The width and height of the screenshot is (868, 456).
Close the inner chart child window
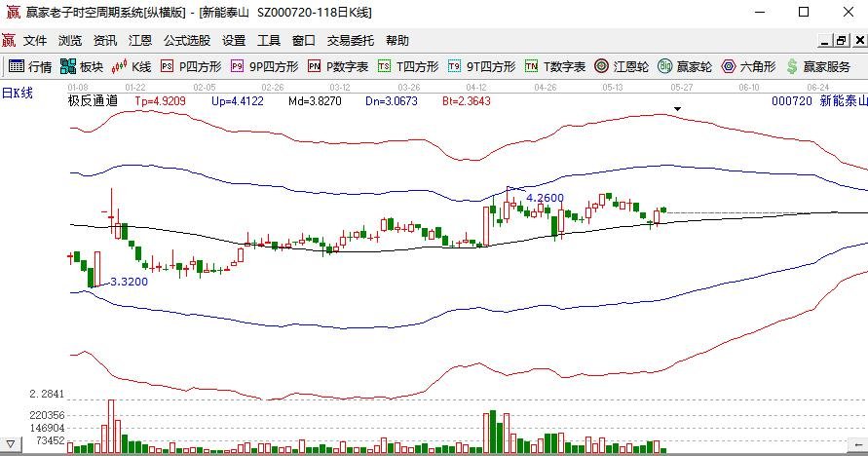[859, 40]
